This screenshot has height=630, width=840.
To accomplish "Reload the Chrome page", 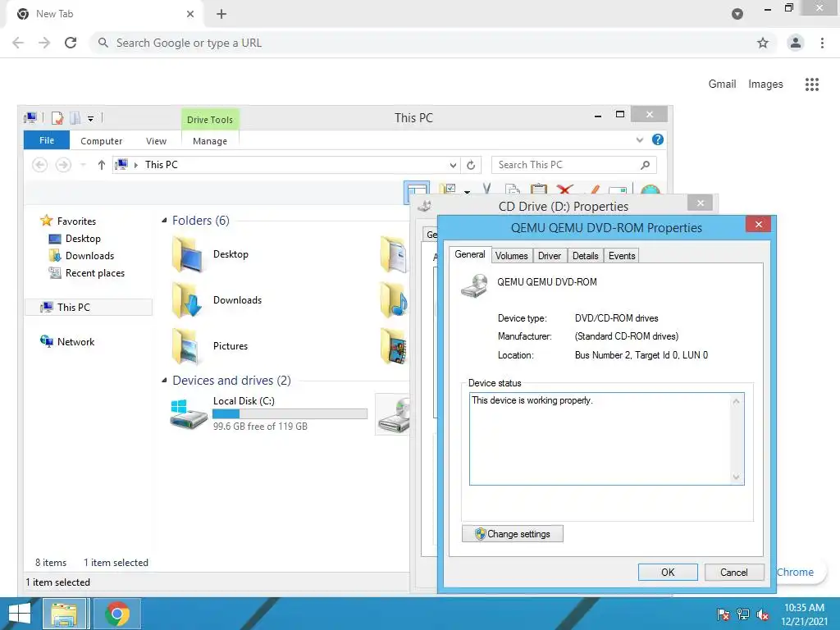I will pyautogui.click(x=71, y=43).
